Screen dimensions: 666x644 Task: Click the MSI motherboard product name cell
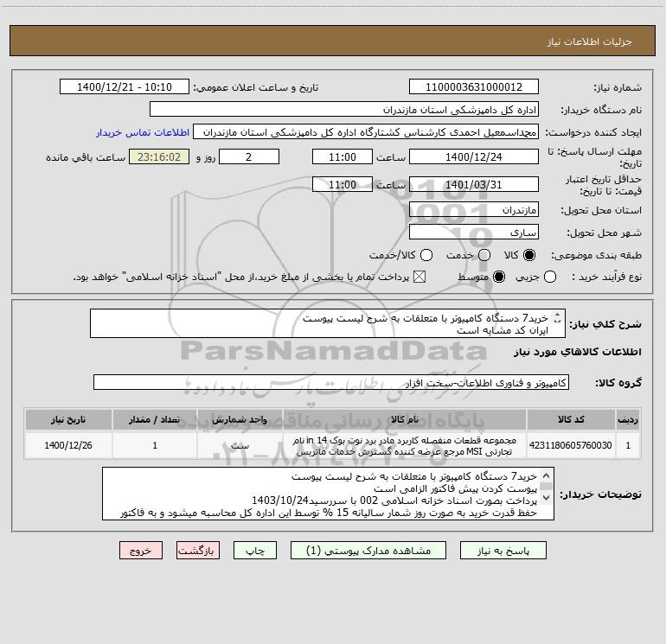(405, 445)
